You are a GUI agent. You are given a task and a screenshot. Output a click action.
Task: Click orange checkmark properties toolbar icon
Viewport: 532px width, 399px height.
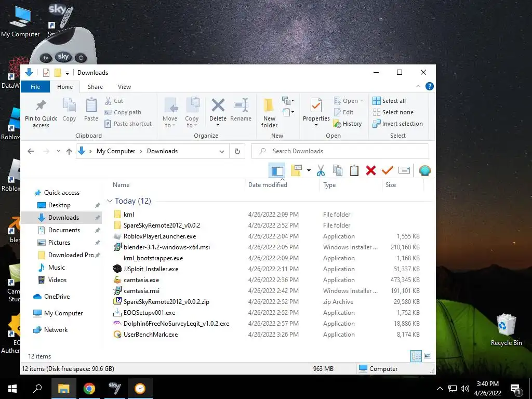pos(387,170)
